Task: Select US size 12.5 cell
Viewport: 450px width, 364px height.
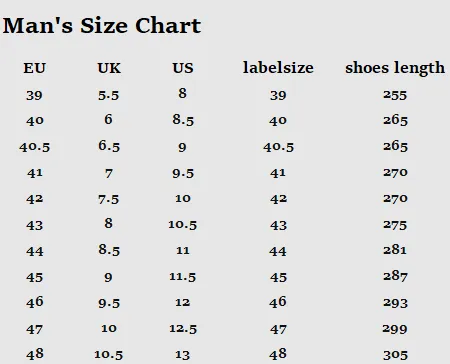Action: tap(183, 329)
